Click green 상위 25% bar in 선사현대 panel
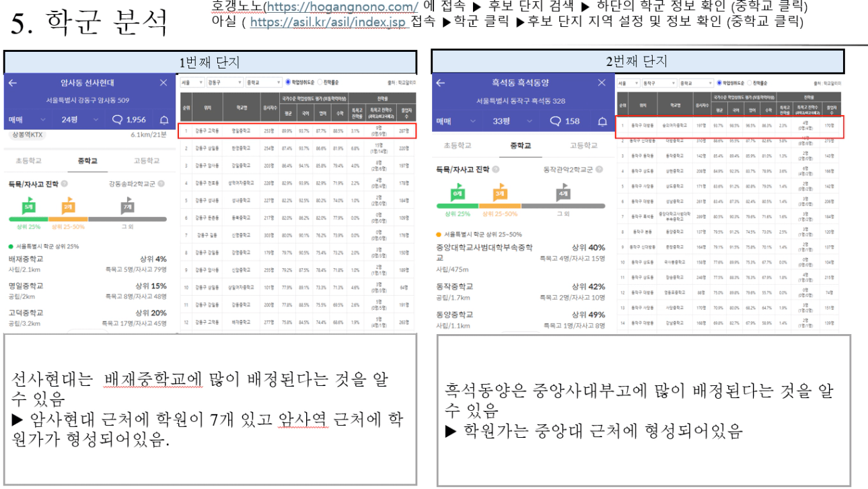Screen dimensions: 868x489 (x=28, y=219)
